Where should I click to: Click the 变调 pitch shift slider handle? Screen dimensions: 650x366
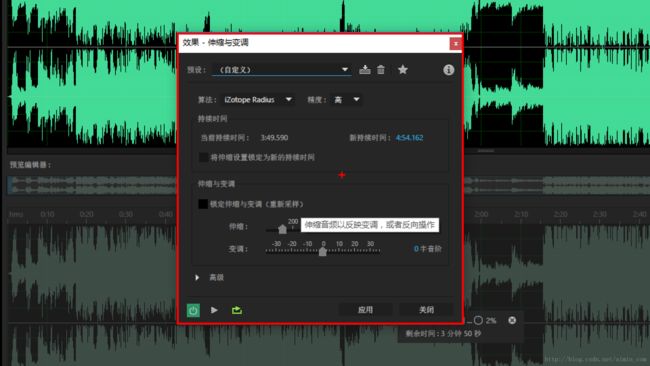[323, 251]
